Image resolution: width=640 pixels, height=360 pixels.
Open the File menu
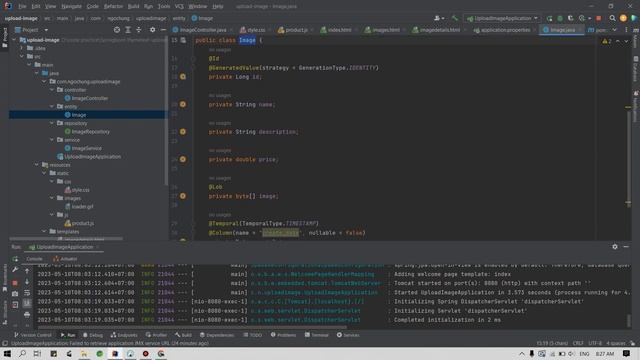click(x=22, y=7)
